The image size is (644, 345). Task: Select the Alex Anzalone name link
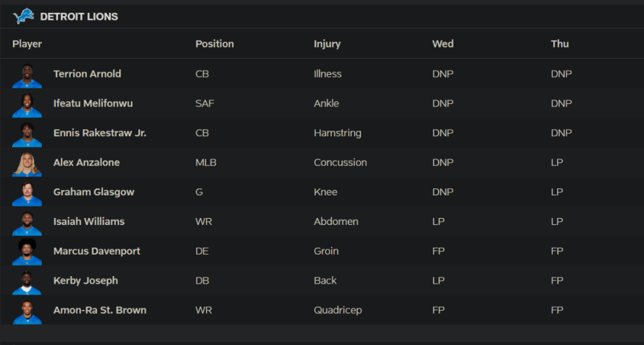[x=86, y=163]
